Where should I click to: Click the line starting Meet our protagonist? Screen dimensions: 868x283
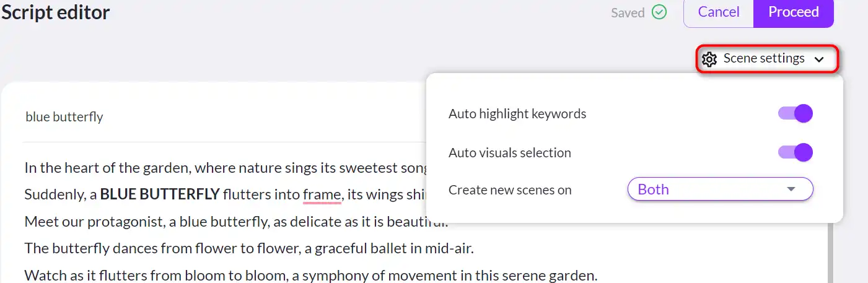click(x=235, y=221)
